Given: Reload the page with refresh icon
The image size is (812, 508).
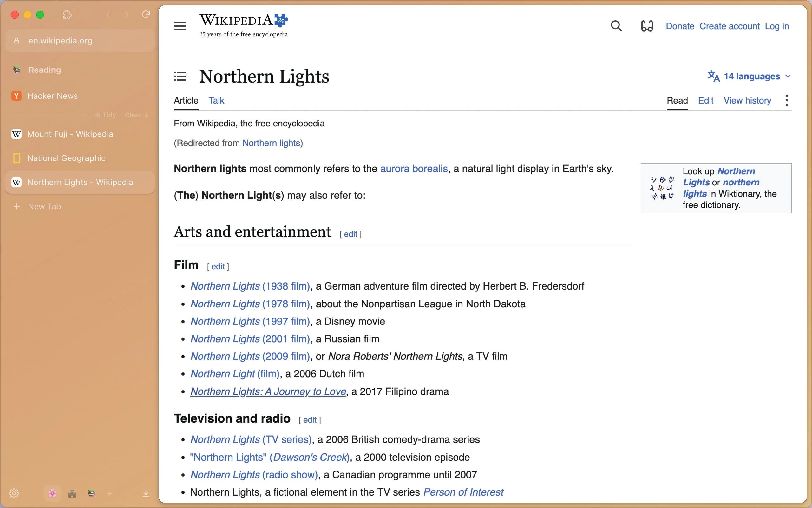Looking at the screenshot, I should pos(146,15).
